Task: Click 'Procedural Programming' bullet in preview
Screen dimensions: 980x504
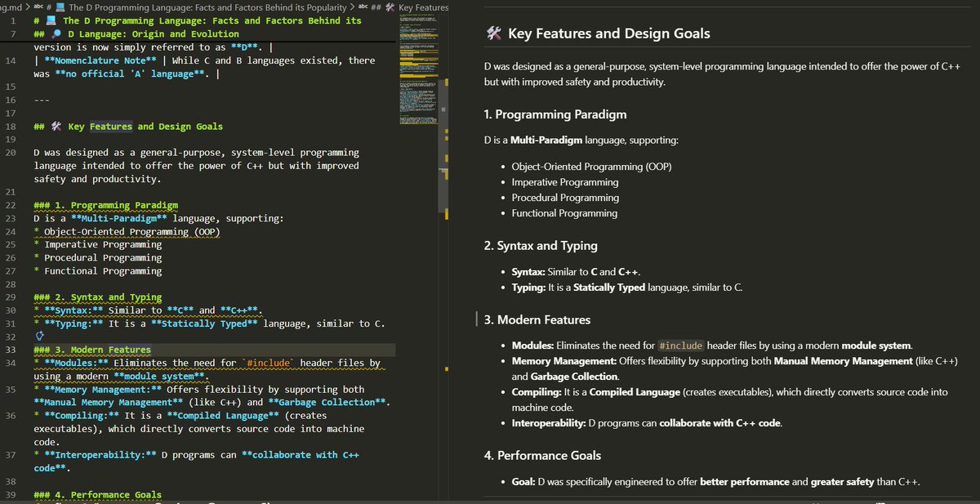Action: [x=565, y=198]
